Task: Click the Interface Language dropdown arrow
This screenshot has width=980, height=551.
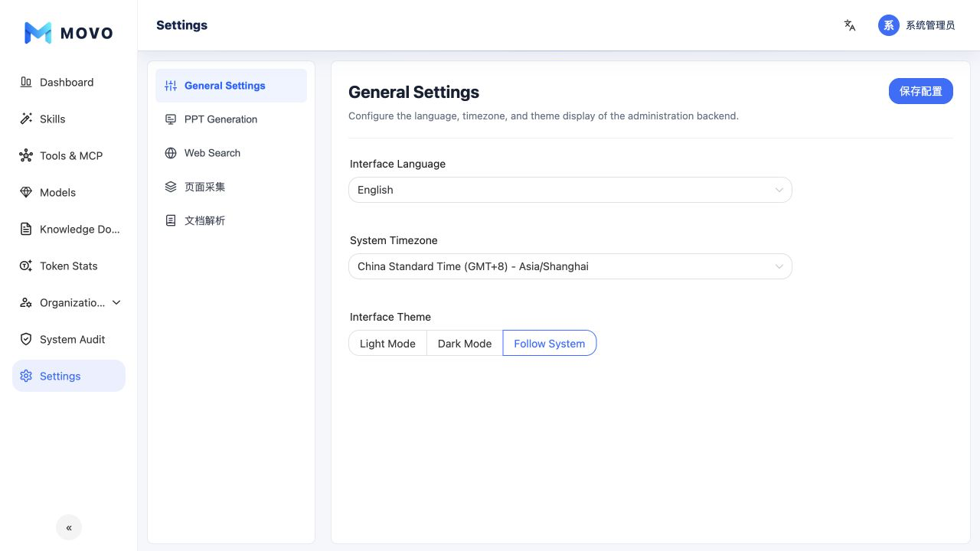Action: click(x=779, y=190)
